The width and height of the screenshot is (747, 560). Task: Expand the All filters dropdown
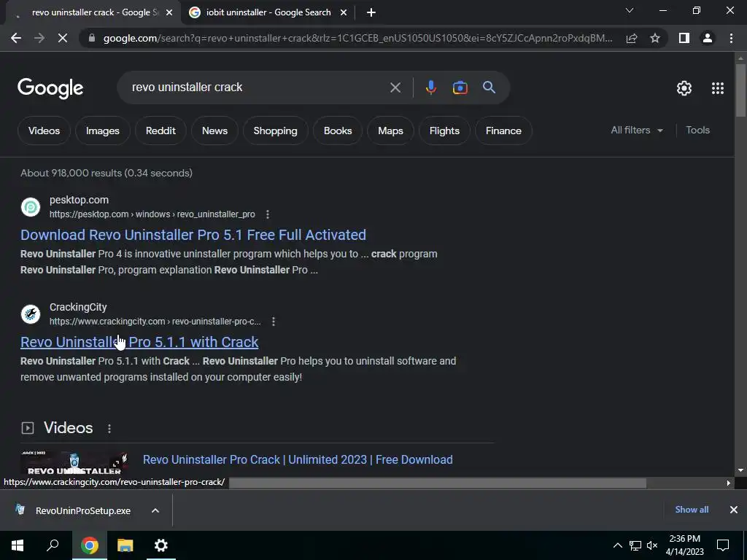(x=637, y=130)
